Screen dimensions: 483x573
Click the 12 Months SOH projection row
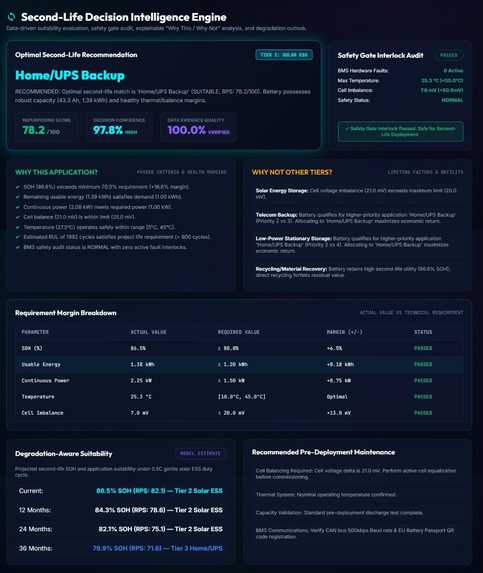[121, 510]
